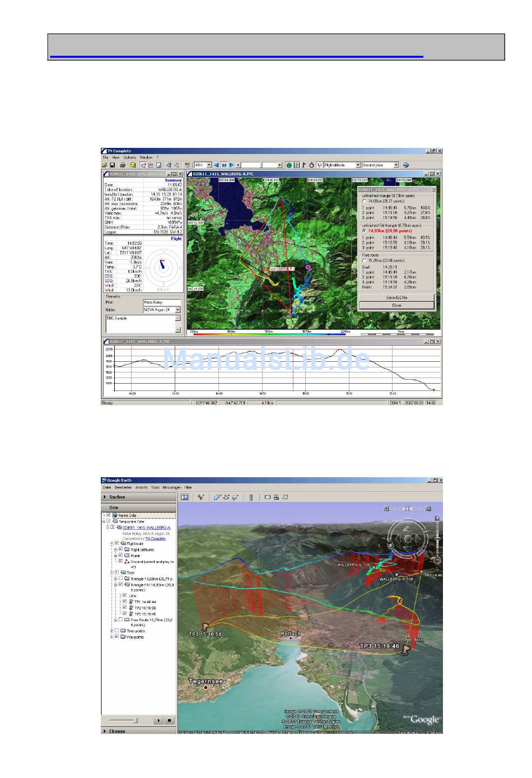Open the 40X replay speed dropdown
Image resolution: width=532 pixels, height=778 pixels.
pos(209,165)
